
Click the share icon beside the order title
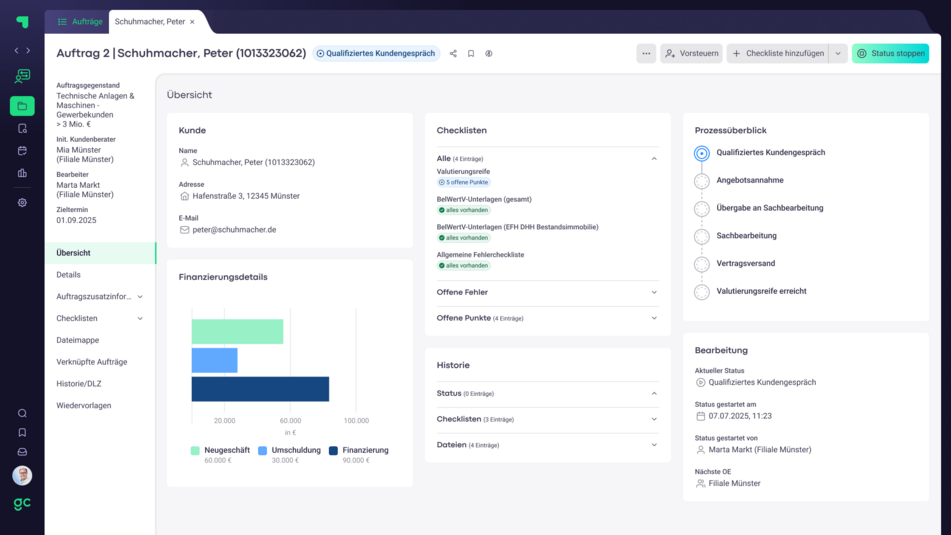(453, 54)
